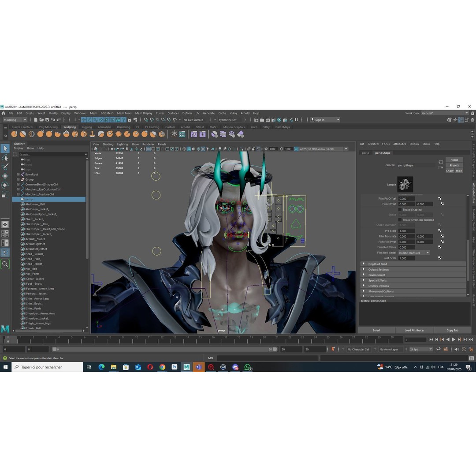The height and width of the screenshot is (476, 476).
Task: Open the humanoid character controls icon top right
Action: click(x=455, y=120)
